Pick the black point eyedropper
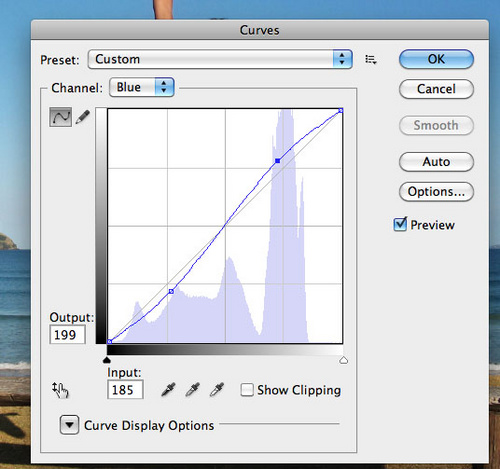 point(168,390)
